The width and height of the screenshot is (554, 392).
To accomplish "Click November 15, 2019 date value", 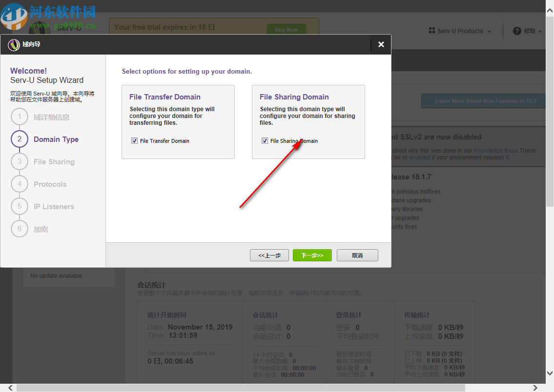I will (x=200, y=327).
